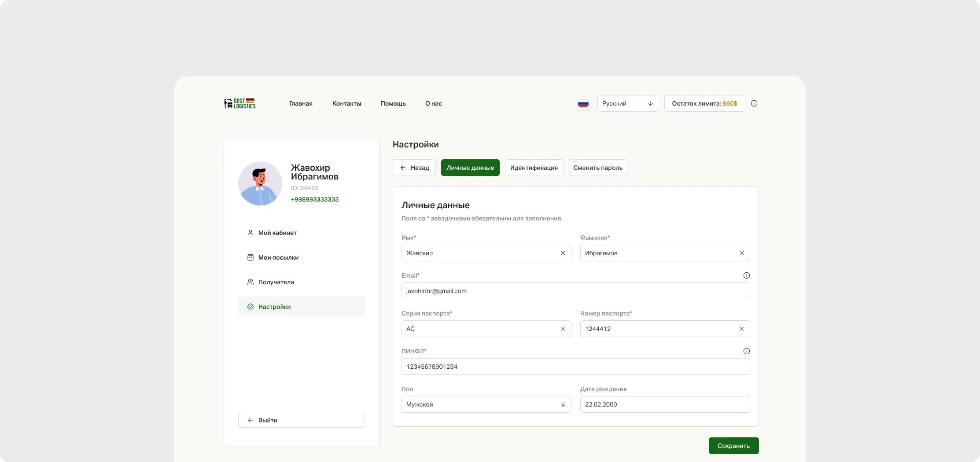Save changes with Сохранить button

(x=734, y=446)
